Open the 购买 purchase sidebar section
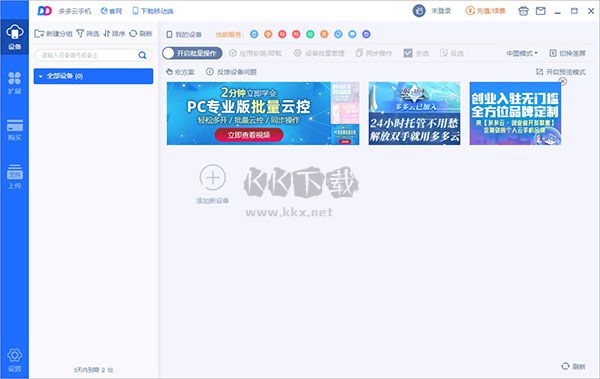The height and width of the screenshot is (379, 600). click(15, 130)
